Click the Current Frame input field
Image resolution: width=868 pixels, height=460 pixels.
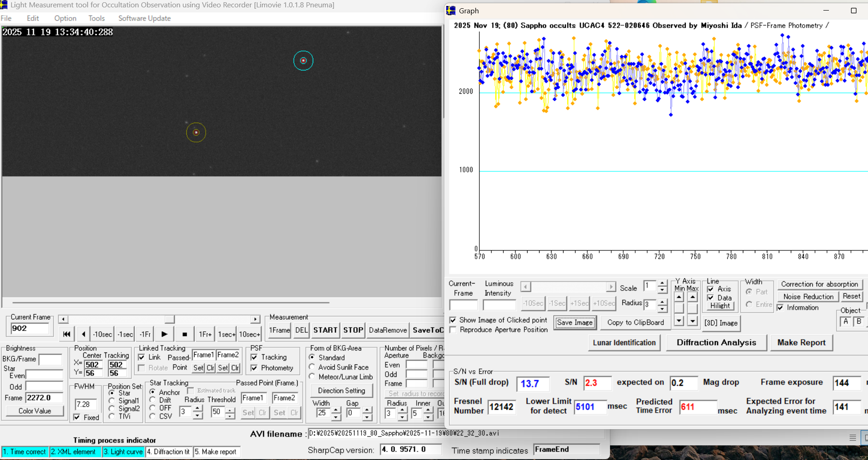point(29,328)
